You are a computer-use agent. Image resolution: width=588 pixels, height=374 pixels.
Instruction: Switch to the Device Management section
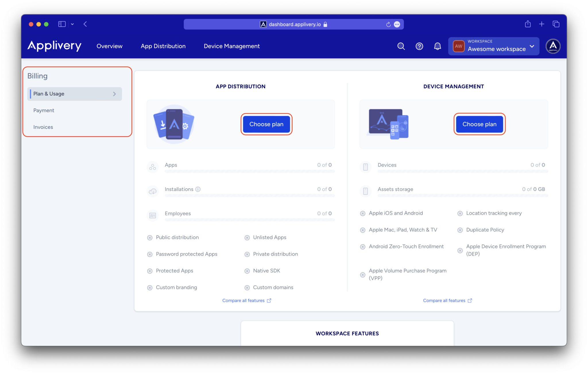[231, 46]
